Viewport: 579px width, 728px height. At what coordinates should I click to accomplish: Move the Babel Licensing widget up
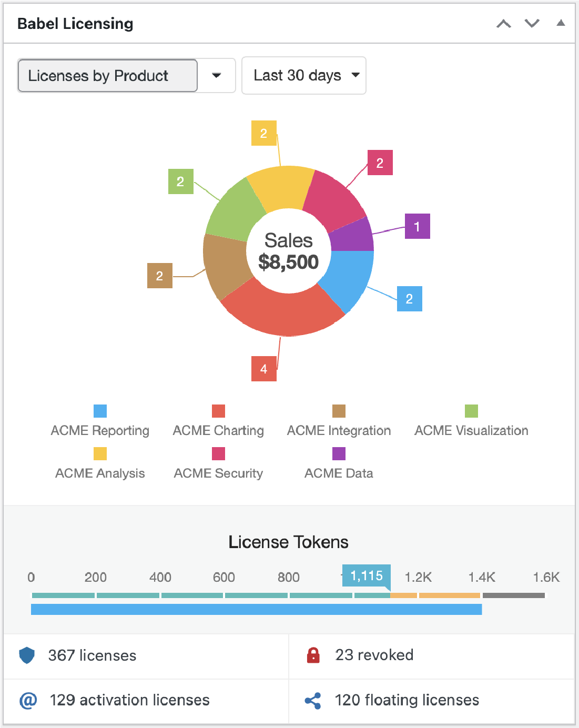(x=503, y=24)
